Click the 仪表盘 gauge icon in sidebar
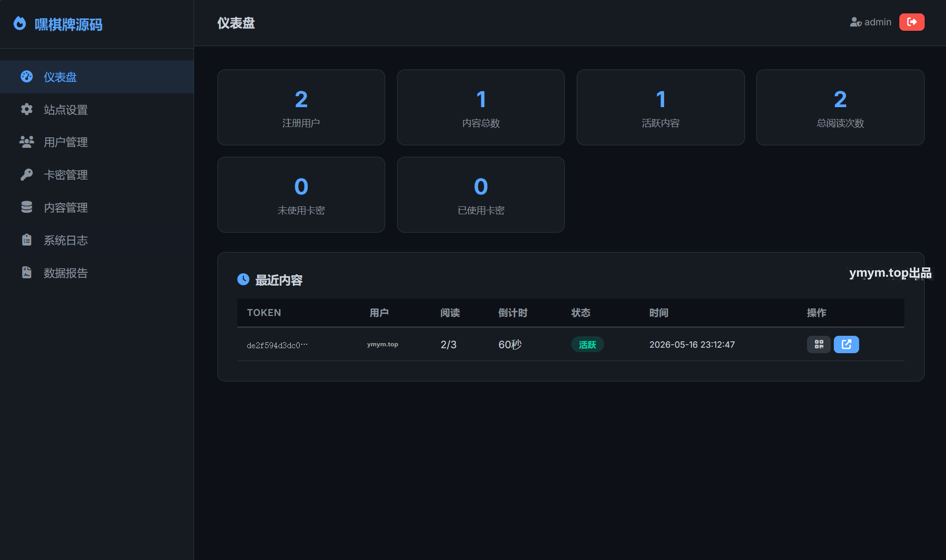This screenshot has height=560, width=946. 27,76
